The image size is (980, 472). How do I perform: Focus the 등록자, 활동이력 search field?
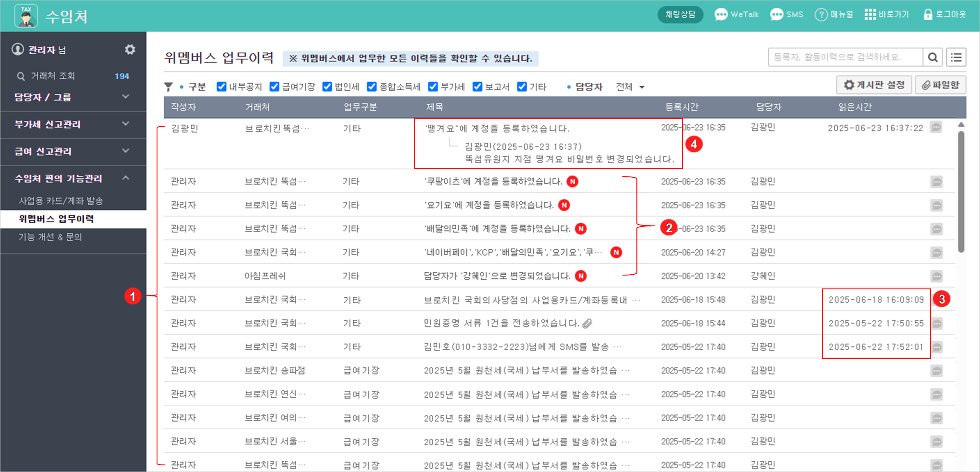coord(845,57)
